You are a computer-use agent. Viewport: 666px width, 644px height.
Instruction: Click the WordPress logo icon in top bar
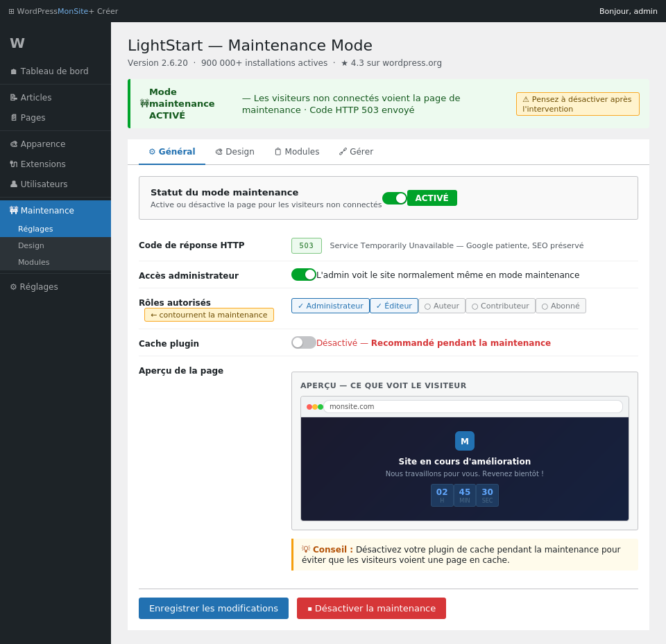click(x=12, y=12)
